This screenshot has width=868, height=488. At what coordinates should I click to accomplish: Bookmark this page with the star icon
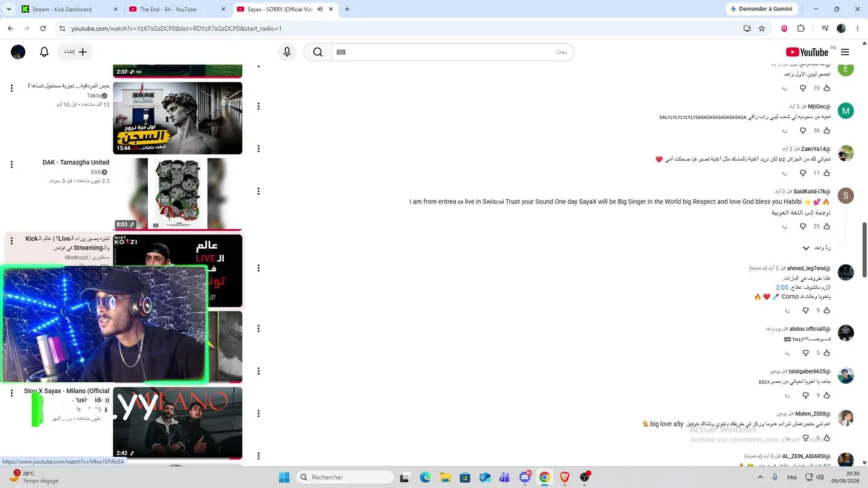(x=762, y=28)
